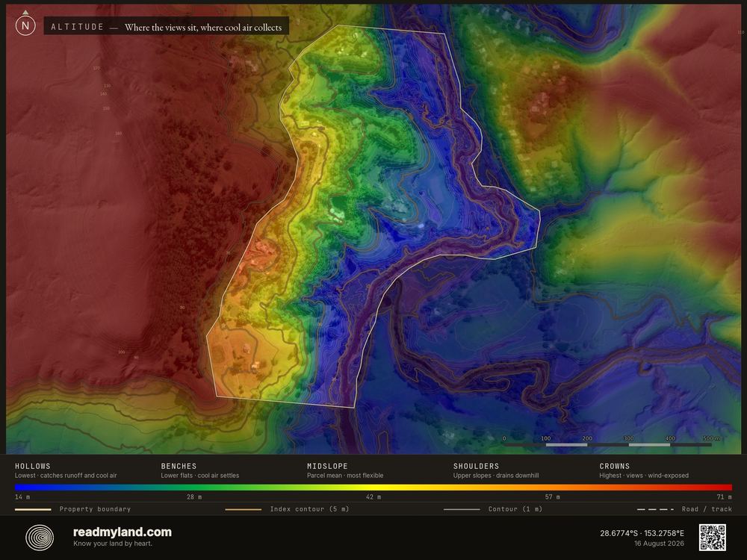Click the Road / track legend entry
Screen dimensions: 747x560
[684, 509]
